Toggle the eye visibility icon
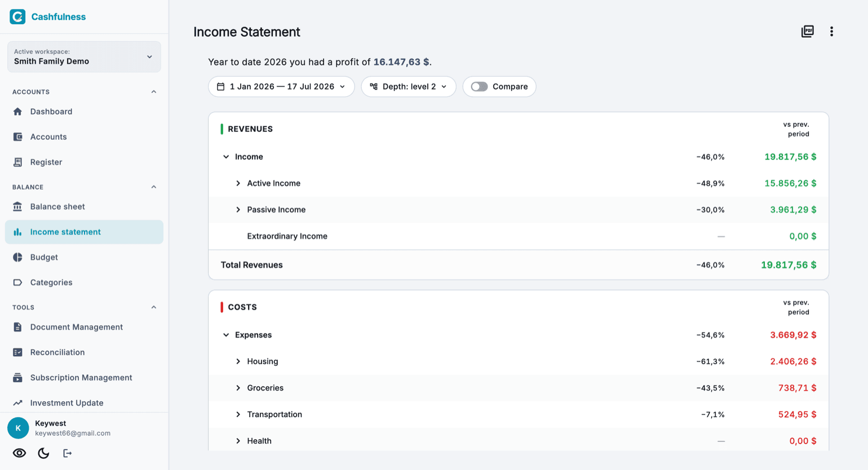Image resolution: width=868 pixels, height=470 pixels. click(x=19, y=453)
